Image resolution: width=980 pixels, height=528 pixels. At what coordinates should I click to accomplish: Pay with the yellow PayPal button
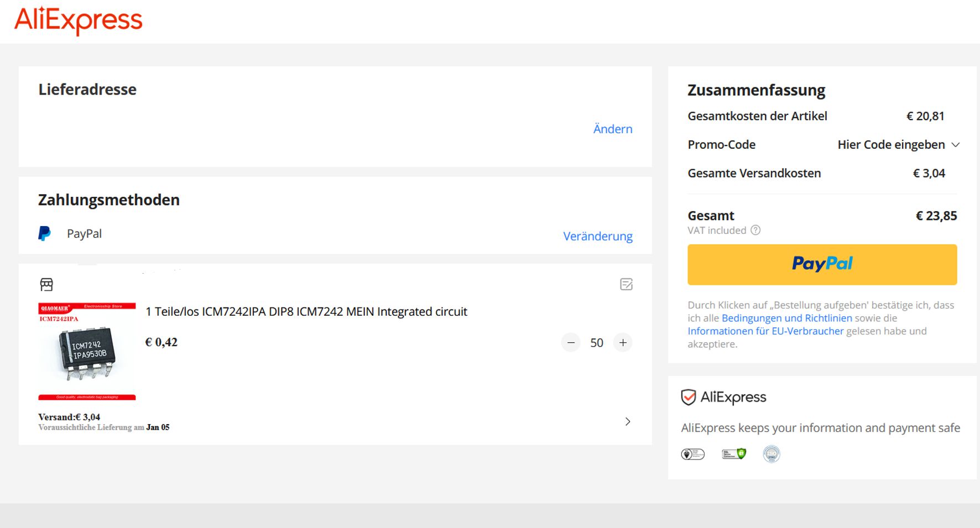[x=822, y=265]
